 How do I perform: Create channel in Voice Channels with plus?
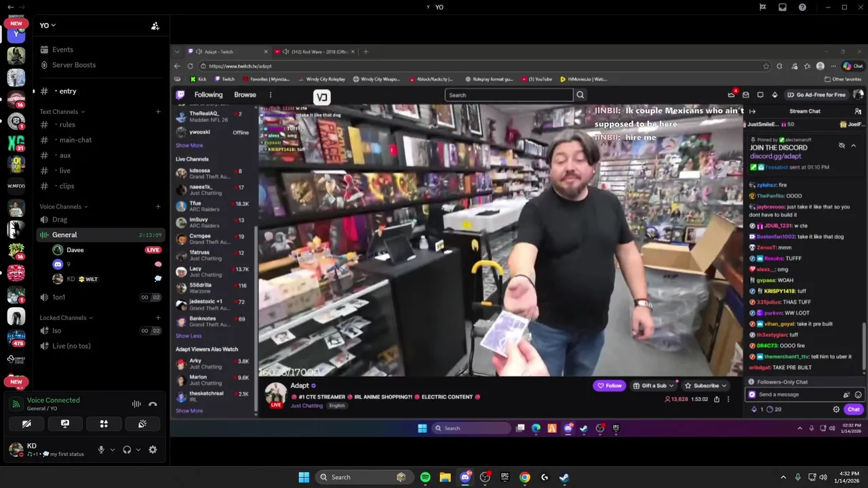[158, 207]
